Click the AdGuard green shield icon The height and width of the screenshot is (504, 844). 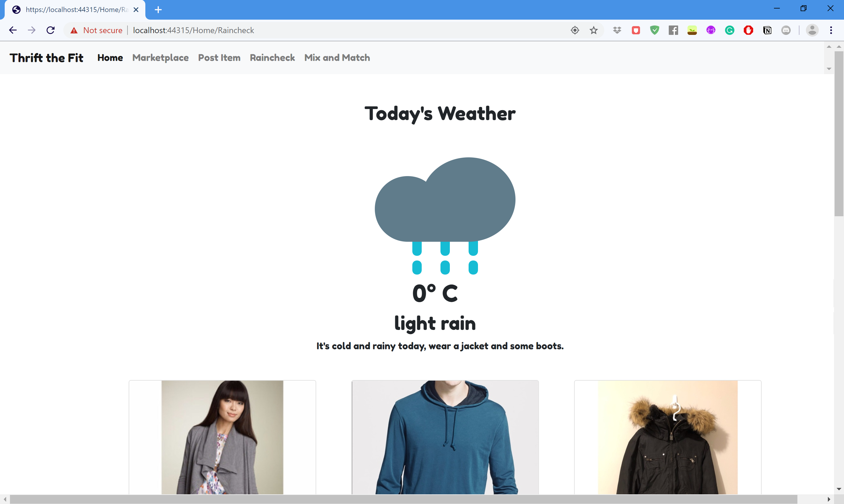pyautogui.click(x=654, y=30)
